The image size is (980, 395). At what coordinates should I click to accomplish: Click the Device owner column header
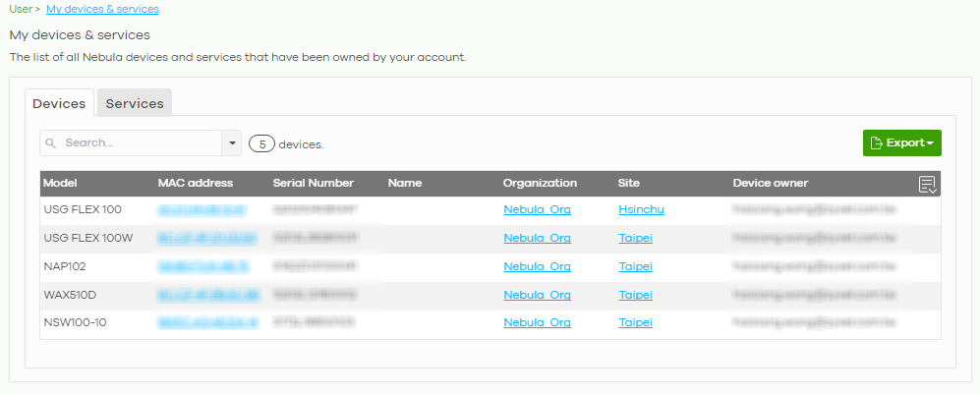pos(771,184)
